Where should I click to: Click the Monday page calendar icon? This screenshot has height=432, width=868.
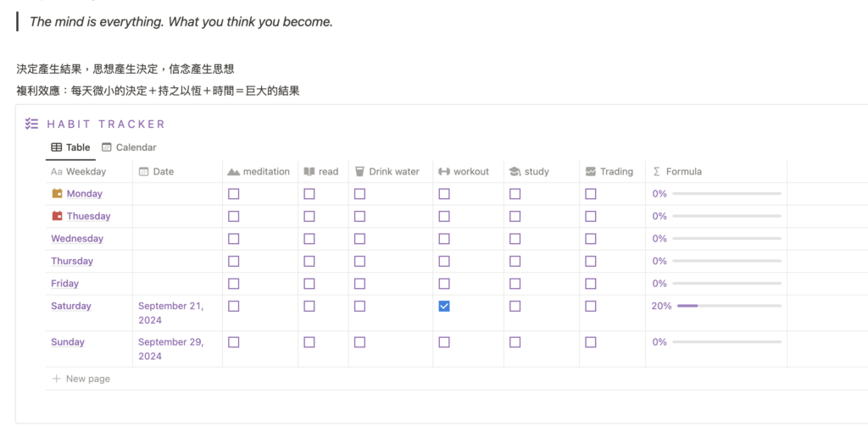tap(57, 194)
